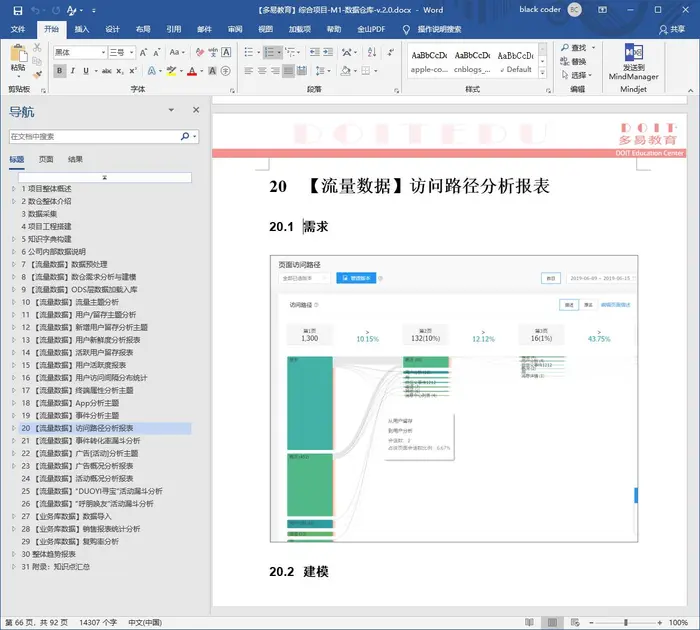Image resolution: width=700 pixels, height=630 pixels.
Task: Click the zoom slider handle
Action: coord(625,622)
